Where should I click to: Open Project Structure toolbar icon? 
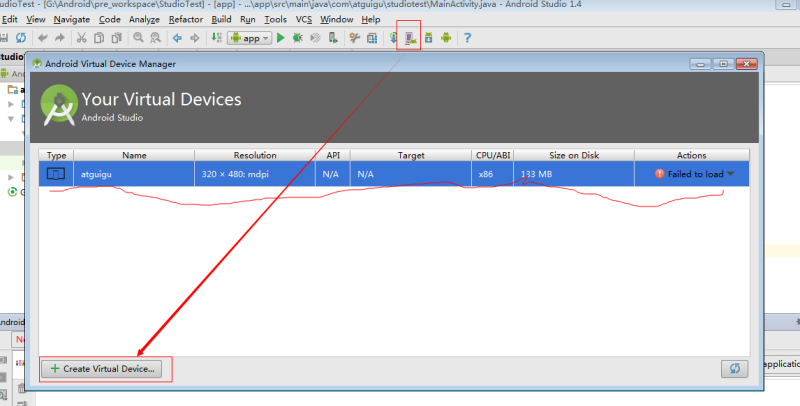pyautogui.click(x=372, y=38)
